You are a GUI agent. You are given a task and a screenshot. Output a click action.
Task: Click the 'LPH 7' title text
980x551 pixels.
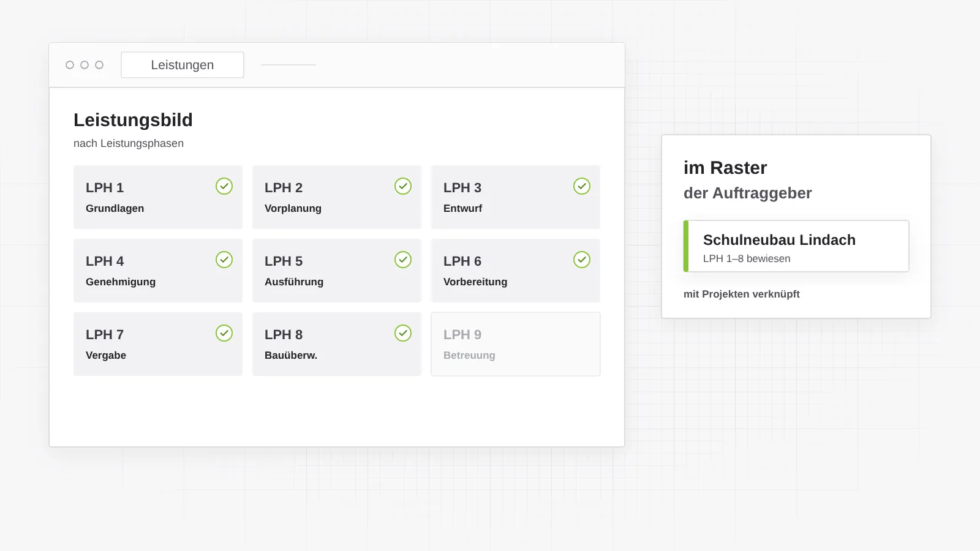tap(105, 334)
